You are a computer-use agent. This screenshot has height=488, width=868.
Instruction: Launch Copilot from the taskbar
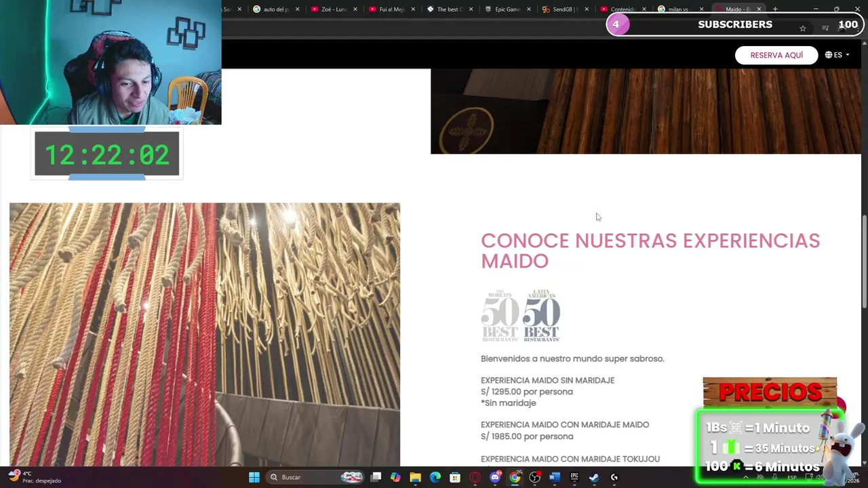pyautogui.click(x=396, y=477)
